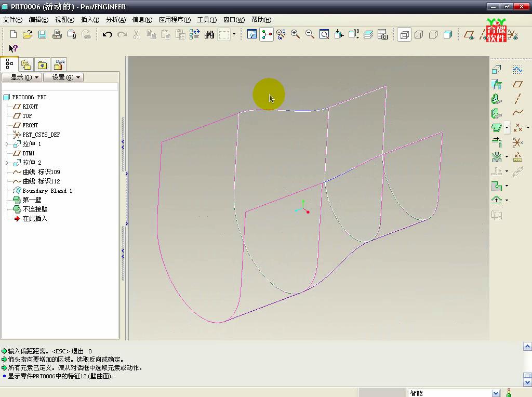532x397 pixels.
Task: Toggle coordinate system visibility
Action: click(513, 34)
